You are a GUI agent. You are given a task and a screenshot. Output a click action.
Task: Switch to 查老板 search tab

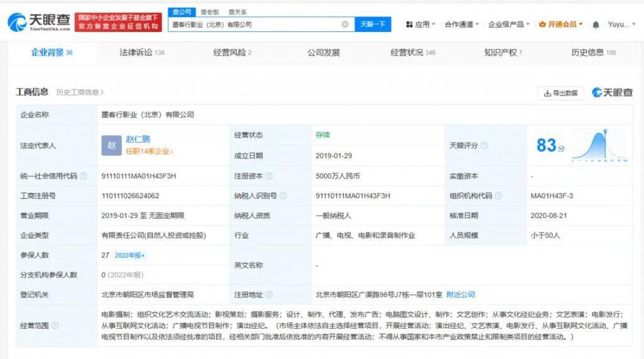pyautogui.click(x=209, y=12)
